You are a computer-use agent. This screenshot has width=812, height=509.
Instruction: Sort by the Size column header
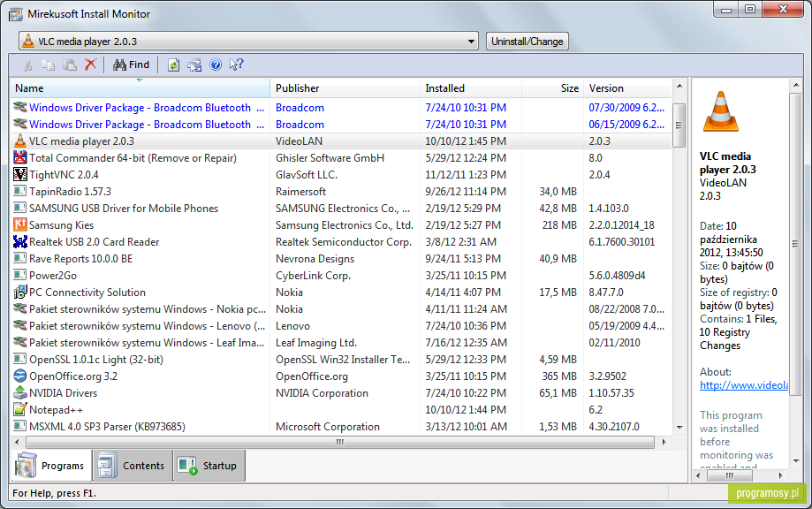(552, 88)
